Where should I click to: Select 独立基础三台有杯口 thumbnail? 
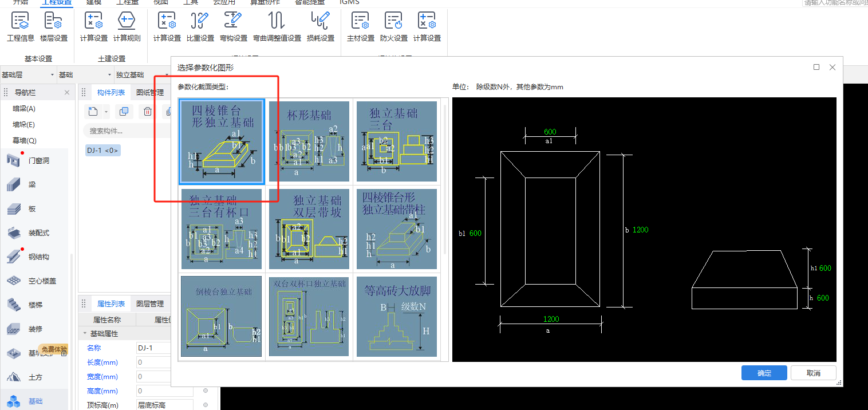[222, 229]
